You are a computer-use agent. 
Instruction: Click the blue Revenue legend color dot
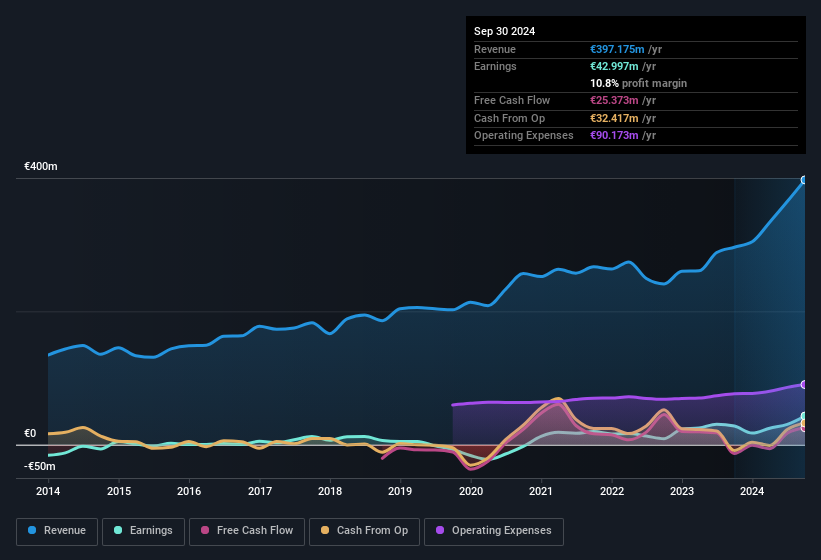pyautogui.click(x=32, y=531)
